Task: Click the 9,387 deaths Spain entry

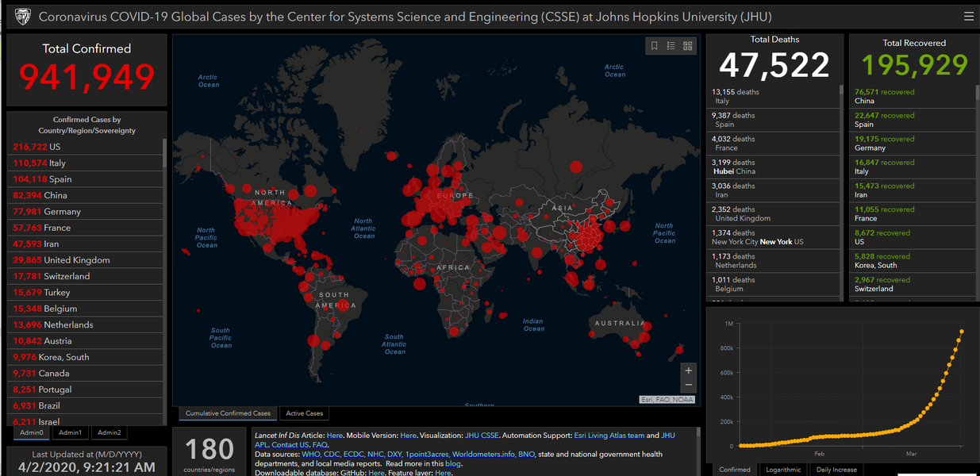Action: (772, 120)
